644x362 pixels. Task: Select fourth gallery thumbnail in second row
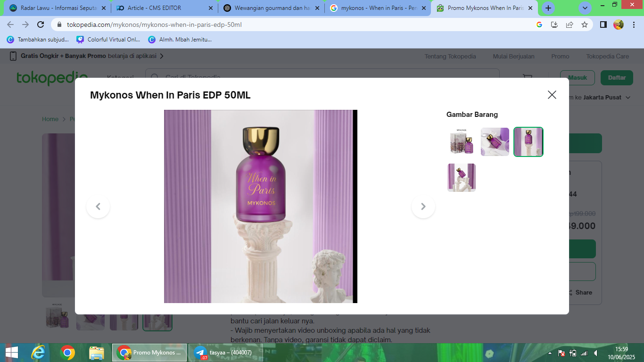point(462,178)
